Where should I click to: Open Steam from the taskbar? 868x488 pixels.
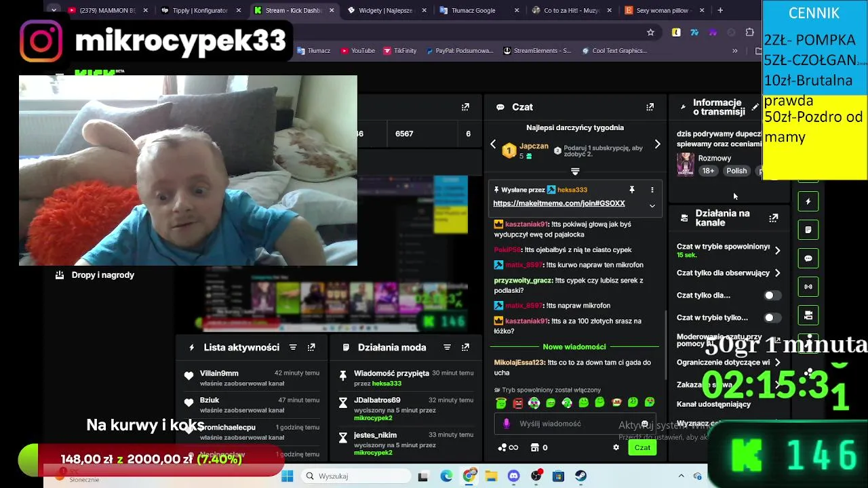pos(580,476)
